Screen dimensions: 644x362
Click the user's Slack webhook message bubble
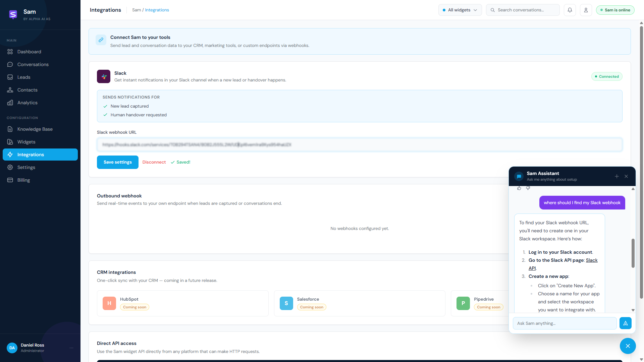pos(582,203)
